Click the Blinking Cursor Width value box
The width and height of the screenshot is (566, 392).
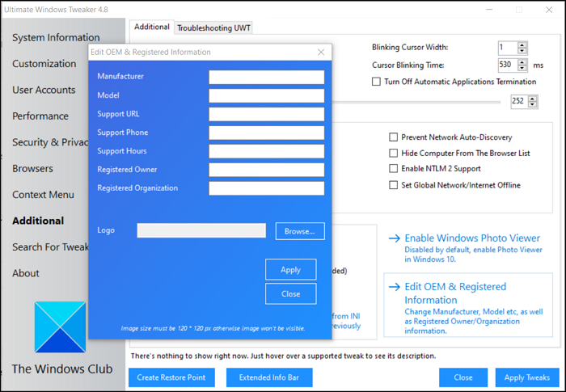[x=508, y=48]
